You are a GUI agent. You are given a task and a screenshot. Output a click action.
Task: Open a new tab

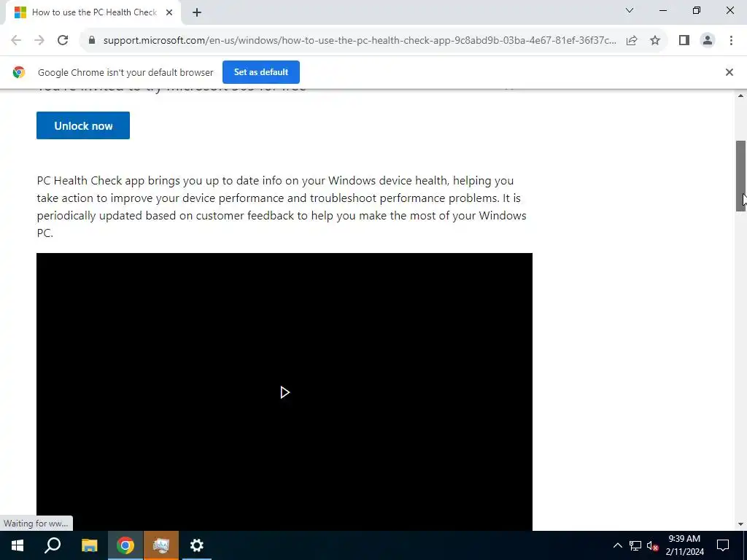click(197, 12)
